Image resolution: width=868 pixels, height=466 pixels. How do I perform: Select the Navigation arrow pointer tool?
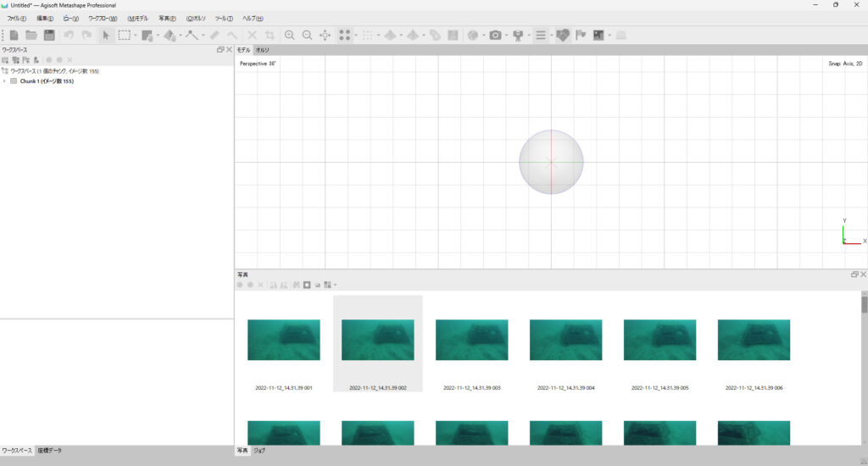tap(106, 36)
